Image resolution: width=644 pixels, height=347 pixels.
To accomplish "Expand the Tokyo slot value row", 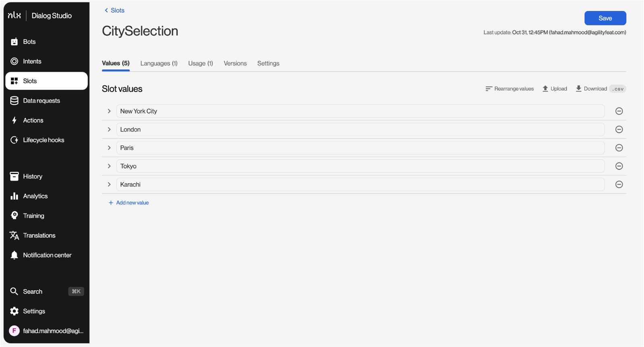I will click(109, 166).
